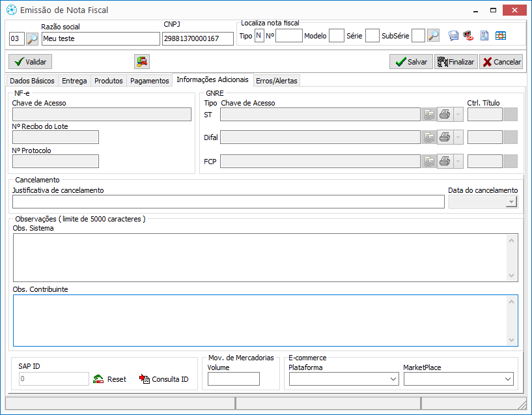Print the Difal GNRE guide

point(445,137)
